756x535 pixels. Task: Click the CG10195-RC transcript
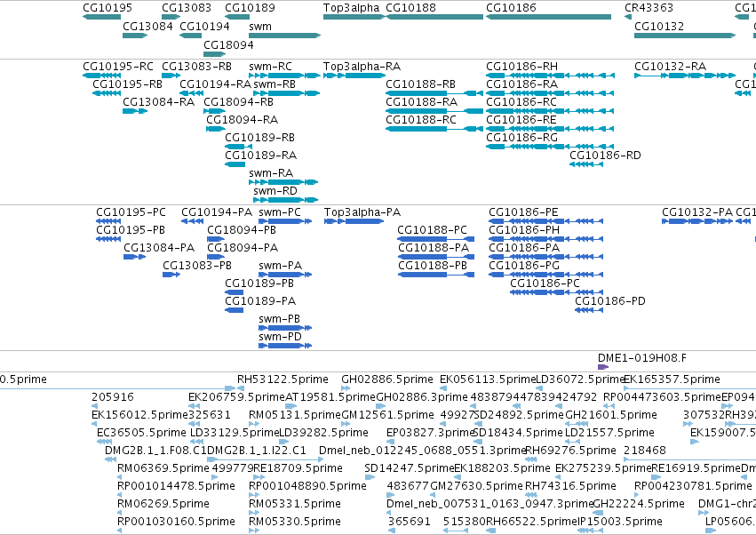pos(102,76)
